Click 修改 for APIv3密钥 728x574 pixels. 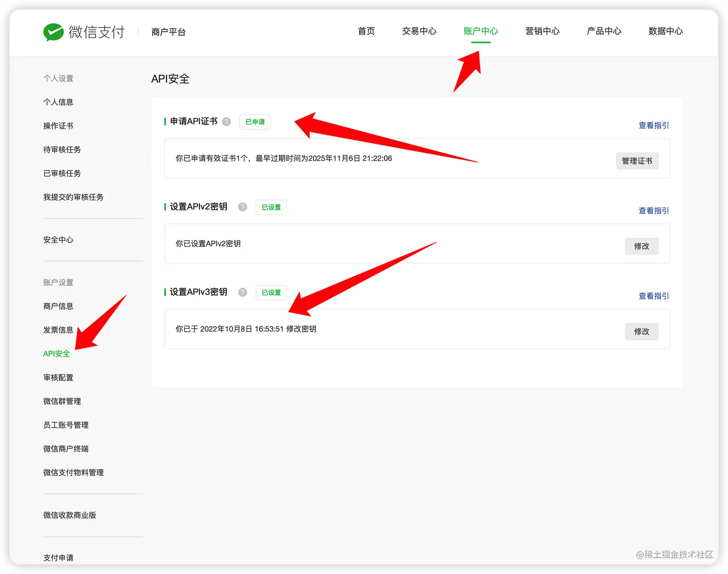click(642, 332)
